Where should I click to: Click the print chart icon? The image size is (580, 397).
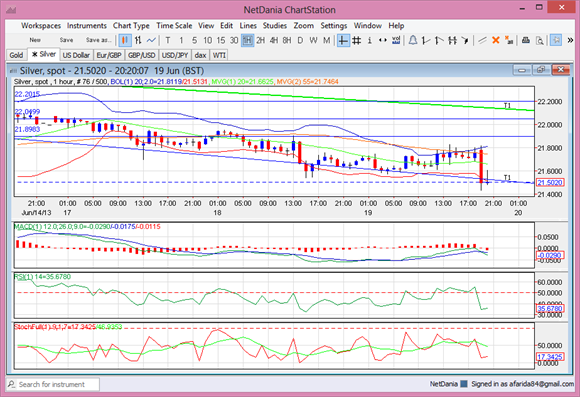[526, 40]
